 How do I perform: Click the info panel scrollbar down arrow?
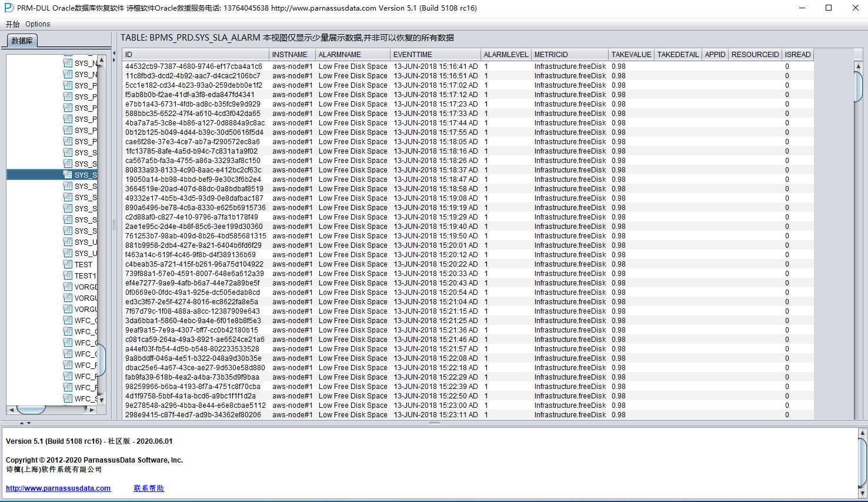click(x=863, y=492)
